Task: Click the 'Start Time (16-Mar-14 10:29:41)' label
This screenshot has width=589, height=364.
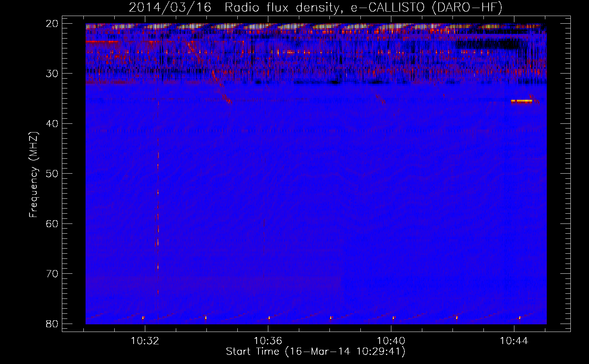Action: (x=316, y=352)
